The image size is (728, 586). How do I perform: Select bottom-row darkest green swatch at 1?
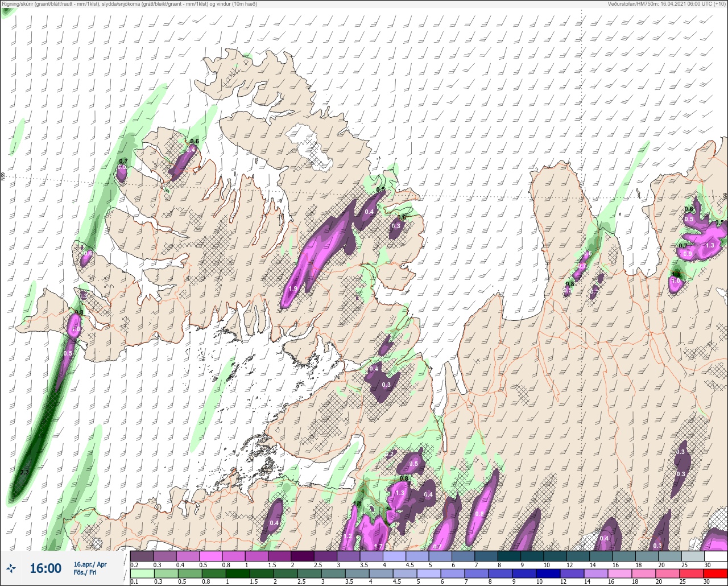tap(238, 573)
